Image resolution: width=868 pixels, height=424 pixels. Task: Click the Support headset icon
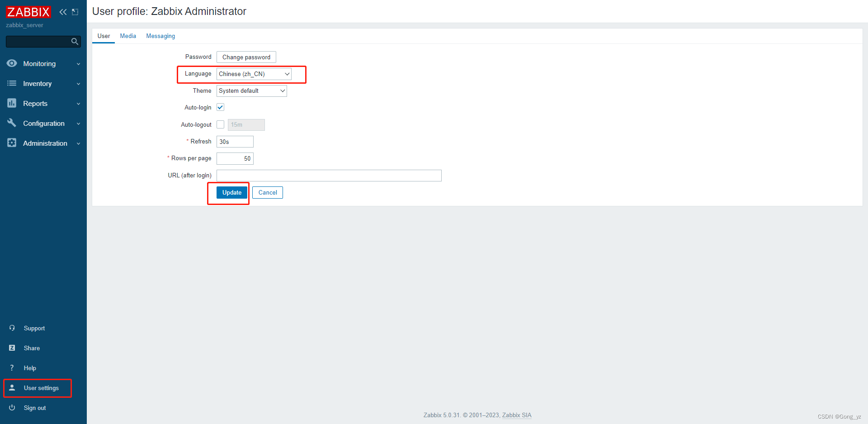tap(12, 328)
